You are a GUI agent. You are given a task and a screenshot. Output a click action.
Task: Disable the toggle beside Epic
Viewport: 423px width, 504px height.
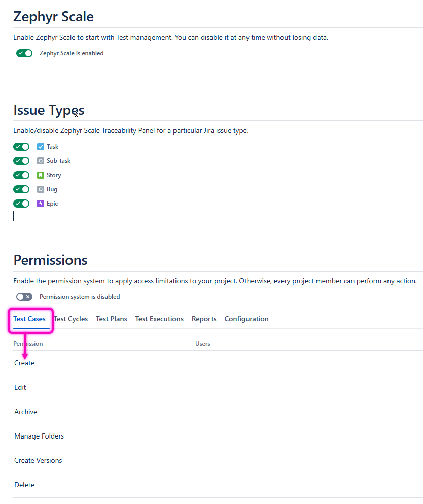coord(21,204)
